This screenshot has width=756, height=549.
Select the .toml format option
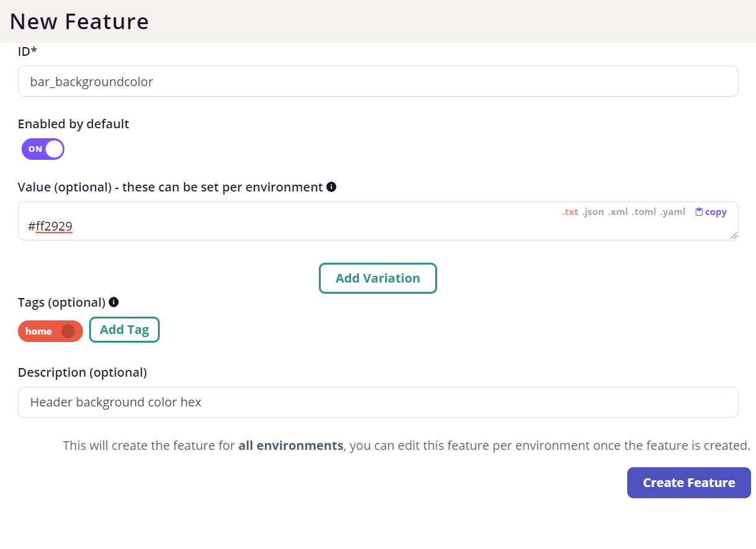click(x=644, y=212)
